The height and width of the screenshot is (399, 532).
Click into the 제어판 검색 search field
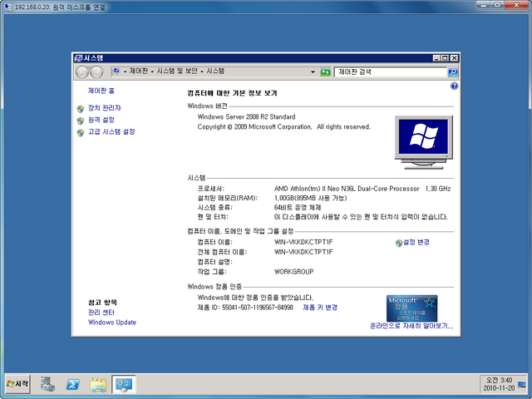391,72
